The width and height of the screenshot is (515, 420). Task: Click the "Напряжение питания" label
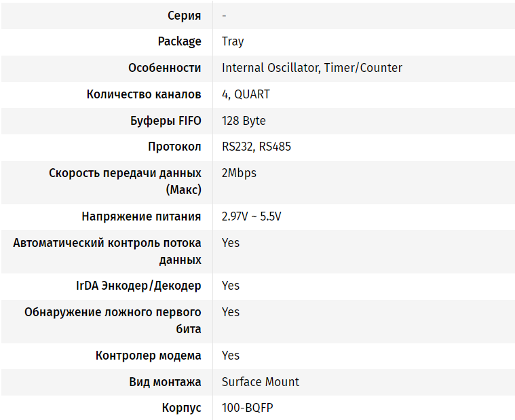(141, 216)
